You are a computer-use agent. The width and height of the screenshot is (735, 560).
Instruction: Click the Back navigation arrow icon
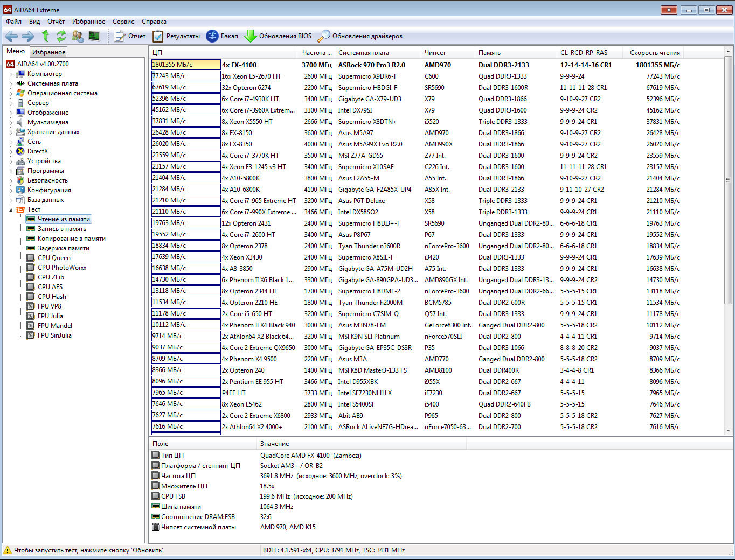coord(11,36)
